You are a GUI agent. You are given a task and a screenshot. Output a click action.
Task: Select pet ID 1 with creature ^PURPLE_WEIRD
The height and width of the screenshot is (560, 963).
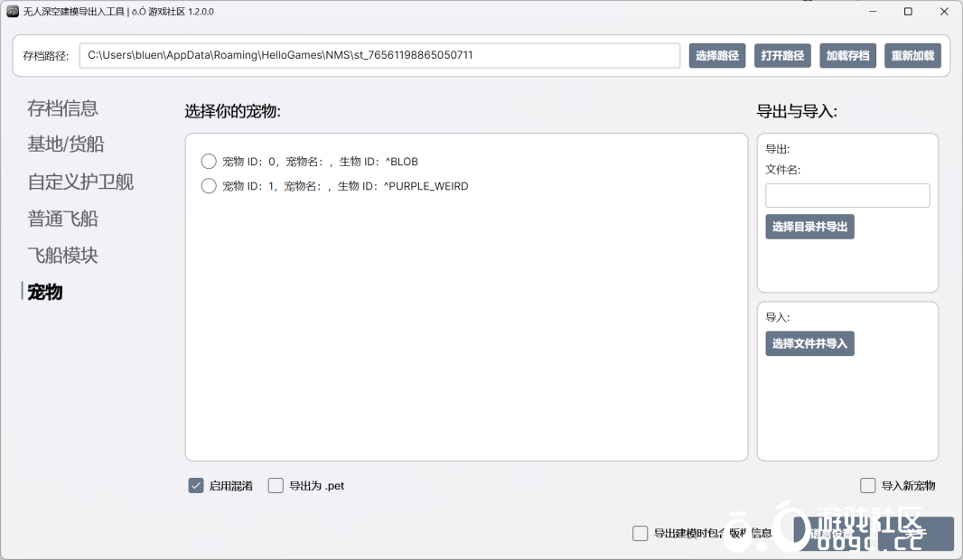pos(209,186)
